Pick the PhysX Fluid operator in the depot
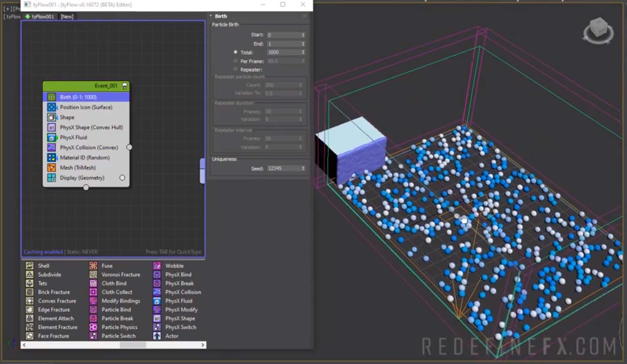 click(x=173, y=301)
